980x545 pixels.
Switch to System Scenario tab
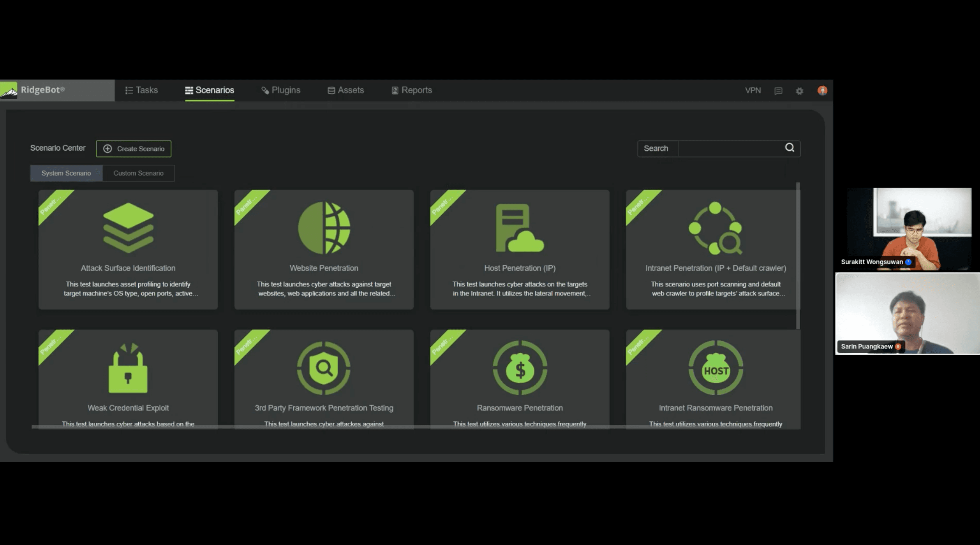tap(66, 173)
